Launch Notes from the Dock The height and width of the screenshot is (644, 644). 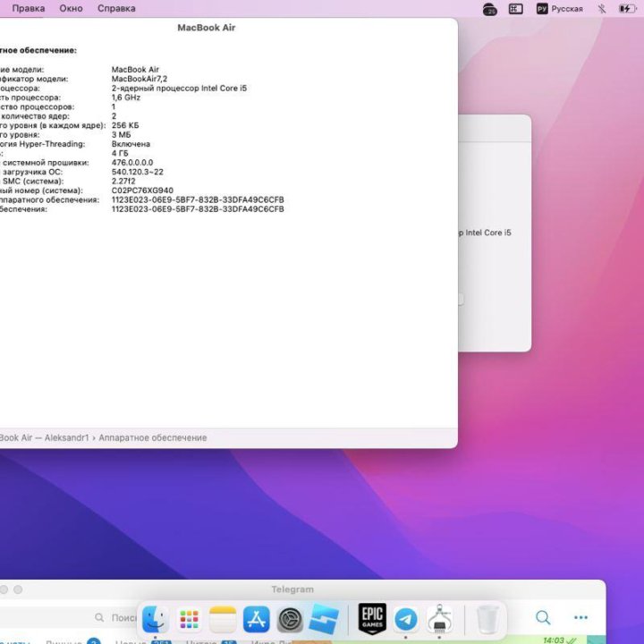pos(223,619)
